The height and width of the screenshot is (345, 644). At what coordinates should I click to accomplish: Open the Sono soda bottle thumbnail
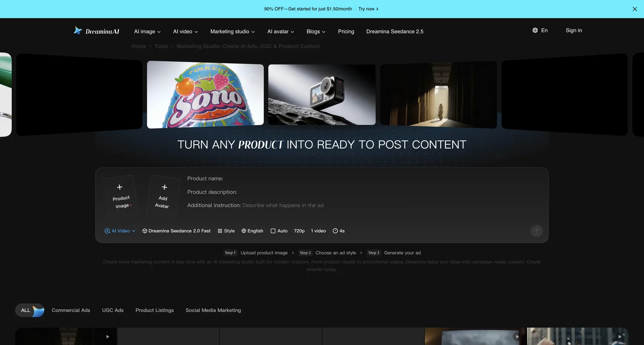click(x=205, y=95)
